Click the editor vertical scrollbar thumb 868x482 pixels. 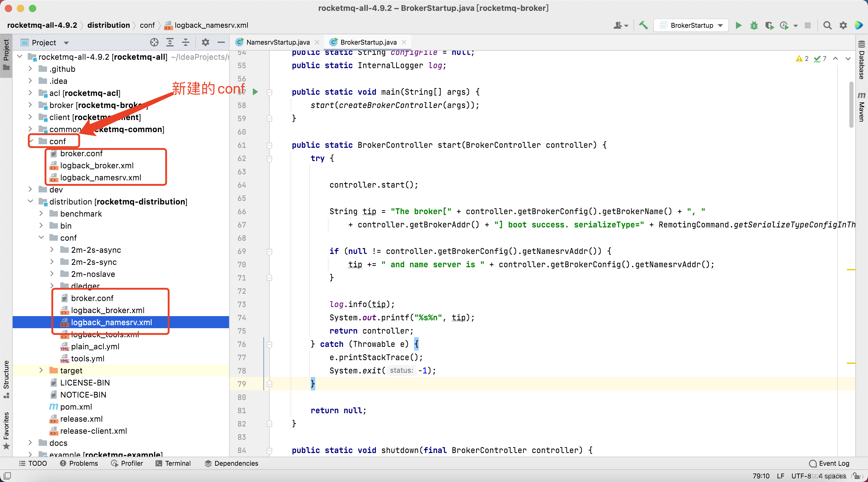tap(851, 105)
